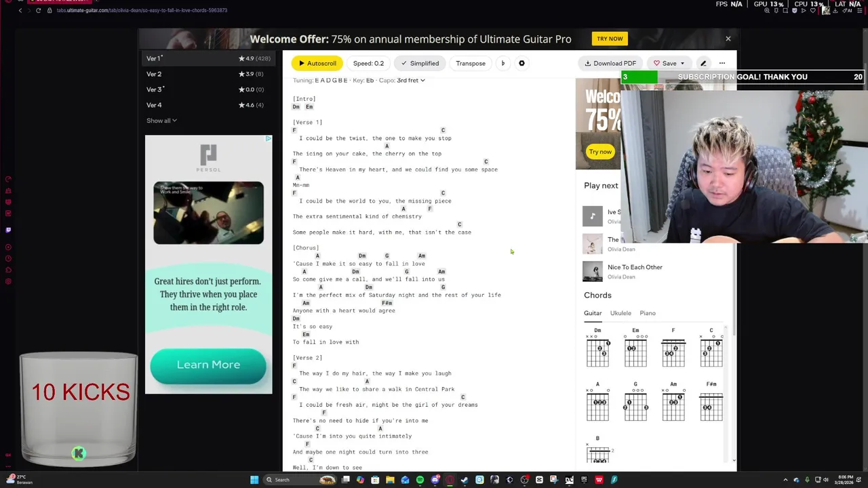Switch chord diagrams to Guitar

(593, 313)
